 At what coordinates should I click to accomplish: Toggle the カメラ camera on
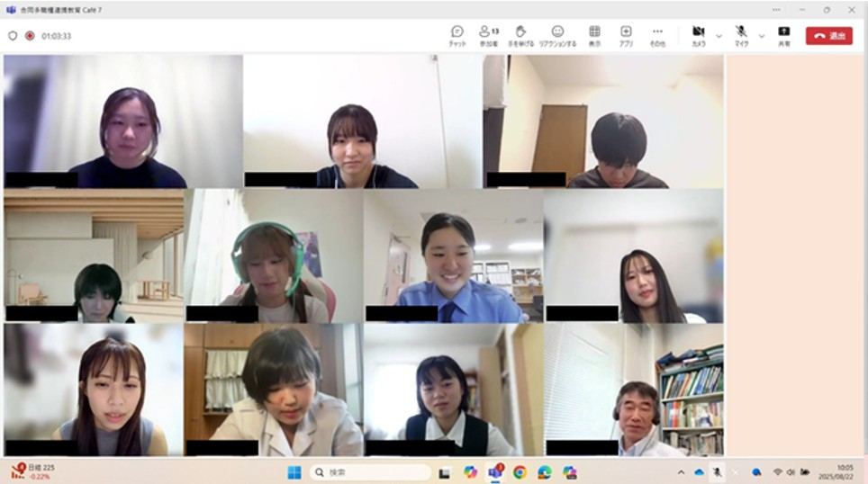tap(698, 35)
